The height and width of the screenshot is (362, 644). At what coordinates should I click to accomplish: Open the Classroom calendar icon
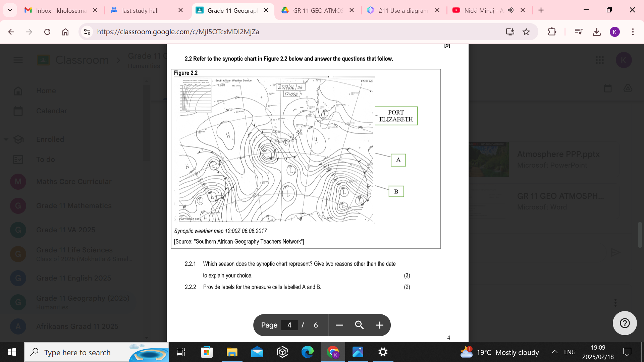coord(608,88)
